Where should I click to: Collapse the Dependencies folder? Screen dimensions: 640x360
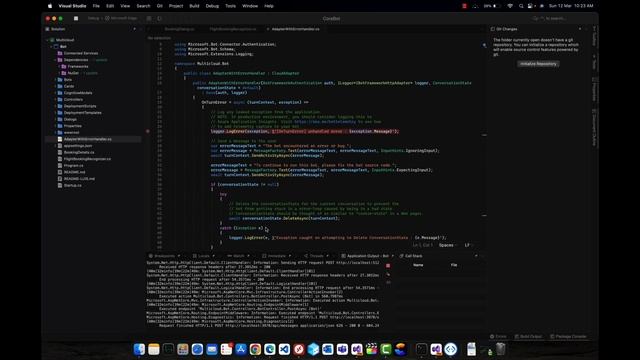click(x=56, y=60)
